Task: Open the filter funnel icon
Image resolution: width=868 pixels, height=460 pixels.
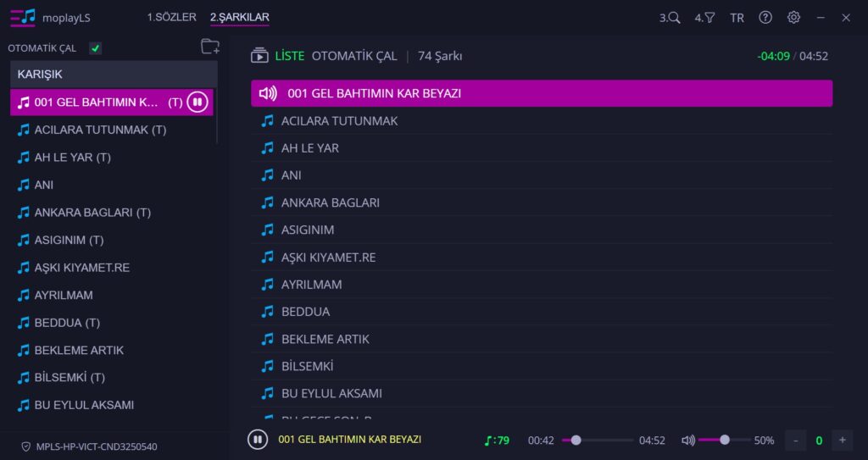Action: tap(704, 18)
